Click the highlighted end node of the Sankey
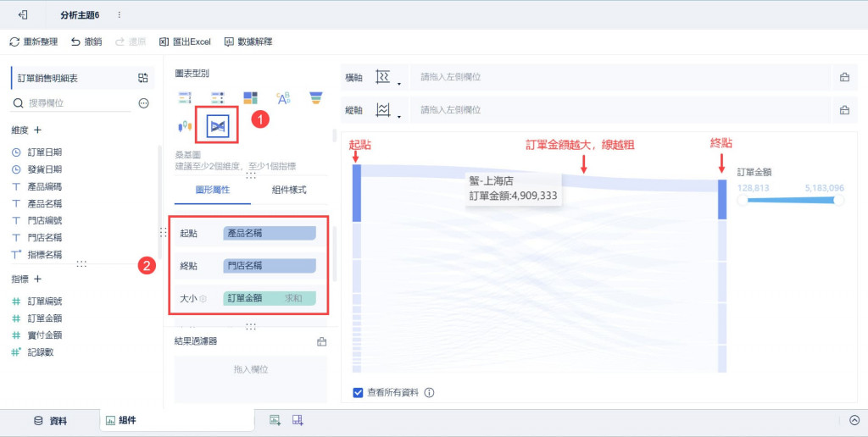Screen dimensions: 868x437 coord(722,199)
